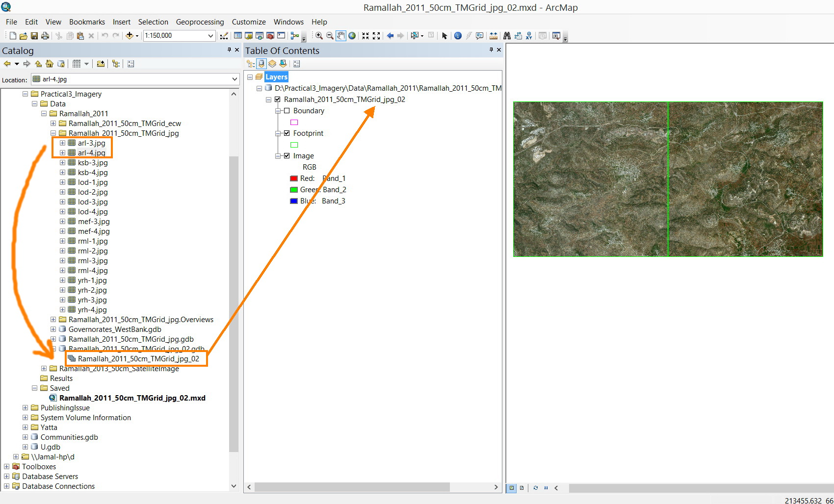The height and width of the screenshot is (504, 834).
Task: Open the Find binoculars tool
Action: tap(507, 36)
